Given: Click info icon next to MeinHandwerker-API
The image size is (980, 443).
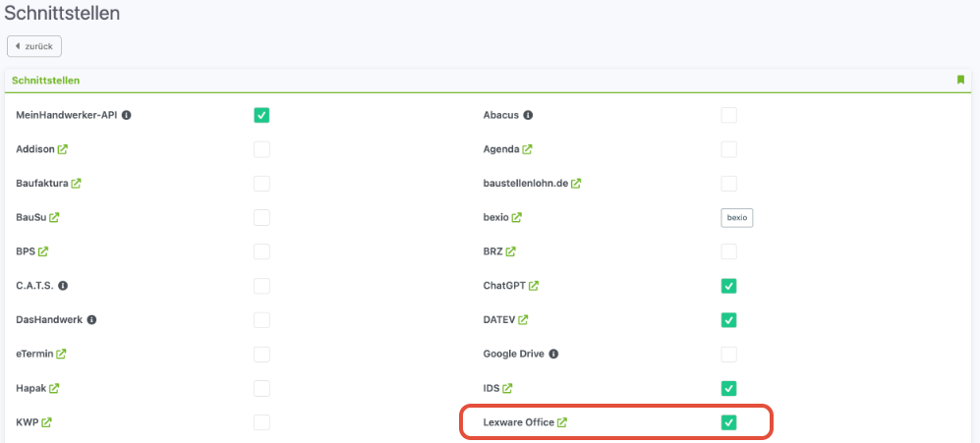Looking at the screenshot, I should point(127,115).
